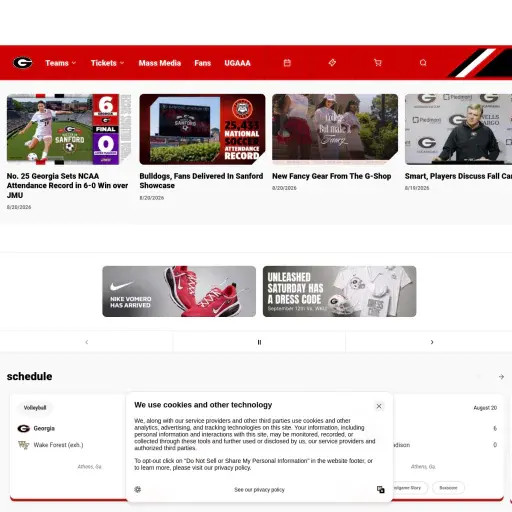This screenshot has height=512, width=512.
Task: Click the ticket icon in the header
Action: click(332, 63)
